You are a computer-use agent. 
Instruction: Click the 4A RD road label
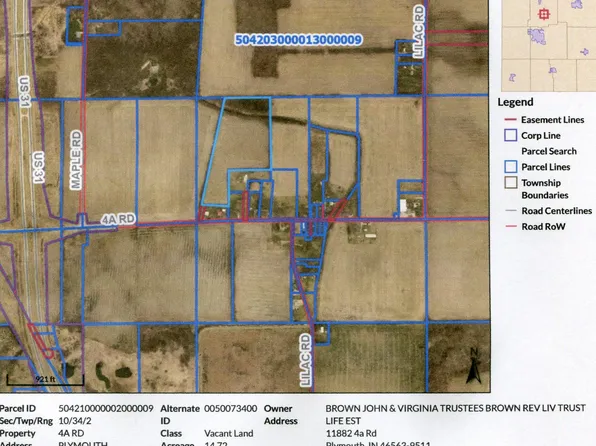pos(118,219)
